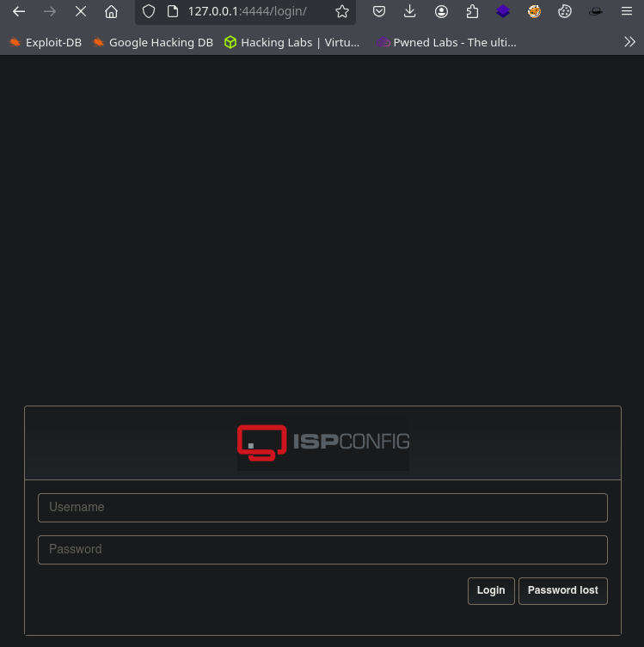The height and width of the screenshot is (647, 644).
Task: Open the Google Hacking DB bookmark
Action: click(x=153, y=42)
